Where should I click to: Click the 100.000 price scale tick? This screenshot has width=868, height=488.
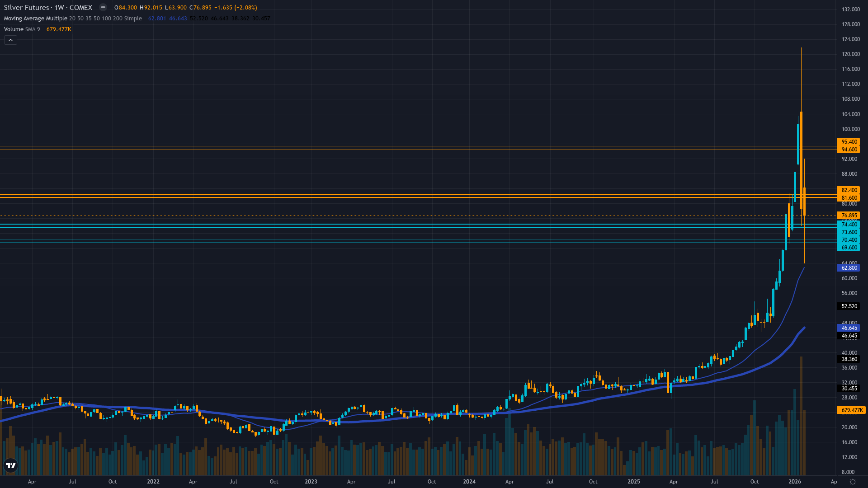click(x=850, y=129)
